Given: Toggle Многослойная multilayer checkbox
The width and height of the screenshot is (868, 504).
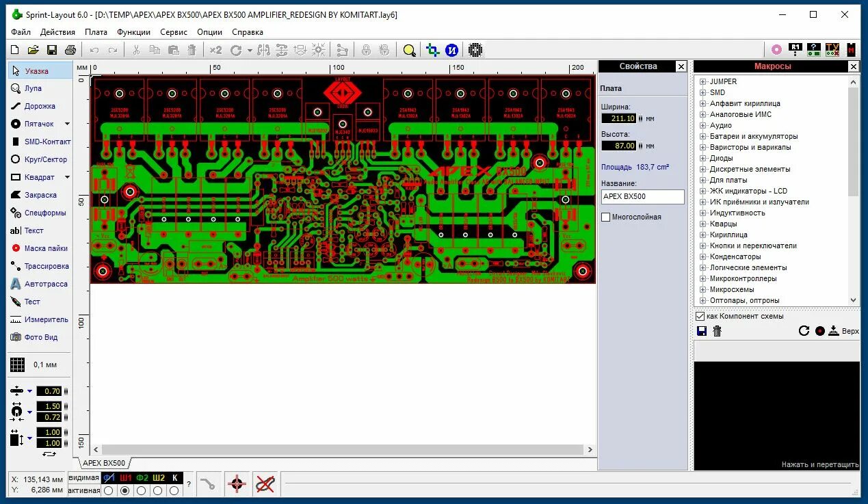Looking at the screenshot, I should (x=605, y=217).
